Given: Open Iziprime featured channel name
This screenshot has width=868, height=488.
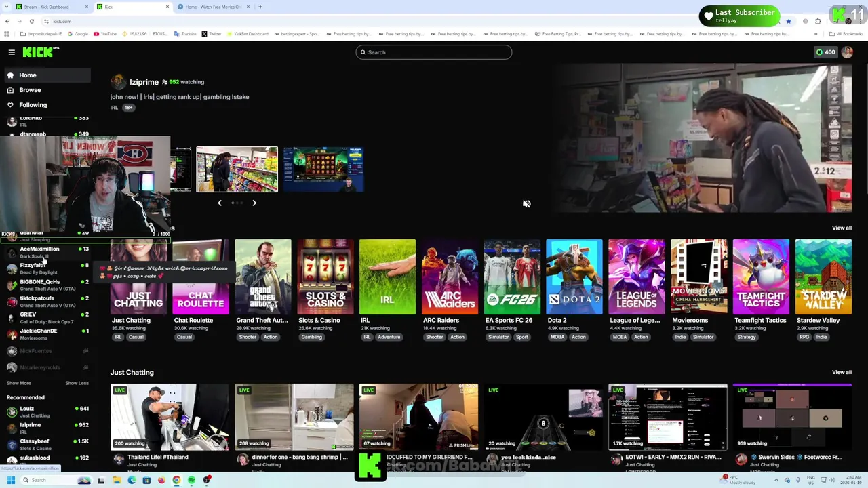Looking at the screenshot, I should coord(144,82).
